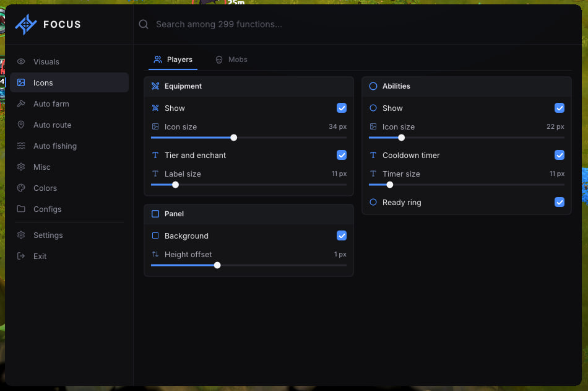588x391 pixels.
Task: Select the Icons sidebar entry
Action: [69, 82]
